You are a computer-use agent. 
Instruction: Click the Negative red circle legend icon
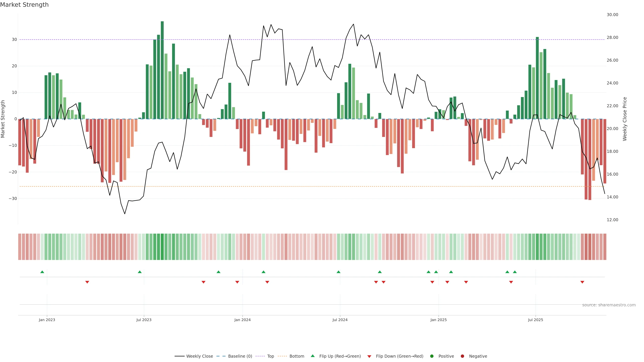[462, 356]
